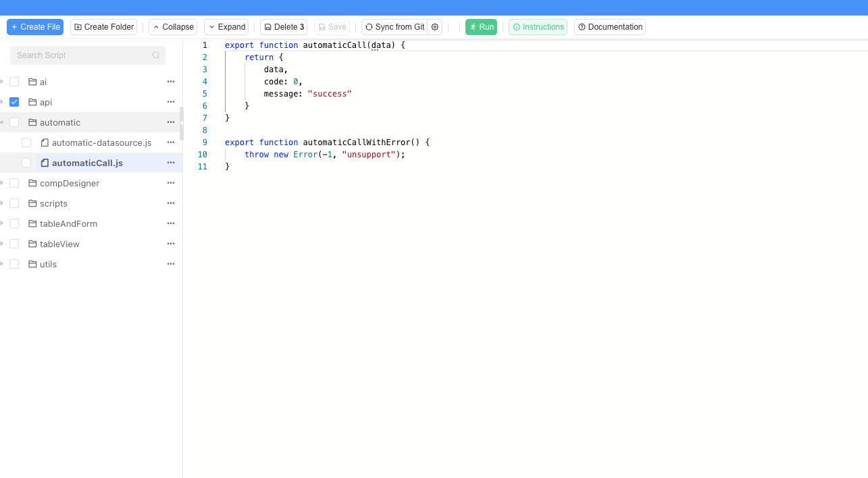The width and height of the screenshot is (868, 478).
Task: Click the folder icon next to utils
Action: tap(32, 264)
